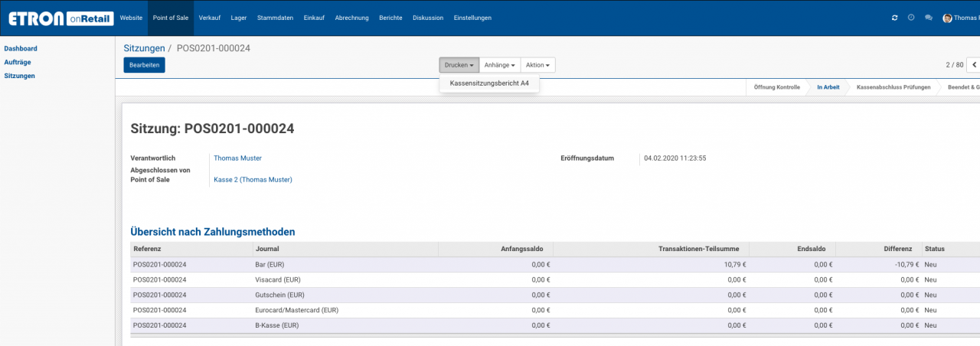The height and width of the screenshot is (346, 980).
Task: Open the Abrechnung menu
Action: [351, 18]
